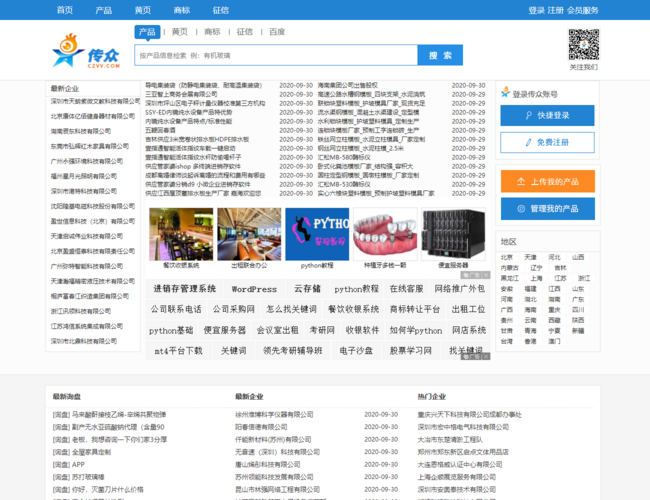Open 产品 in top navigation bar

point(103,10)
